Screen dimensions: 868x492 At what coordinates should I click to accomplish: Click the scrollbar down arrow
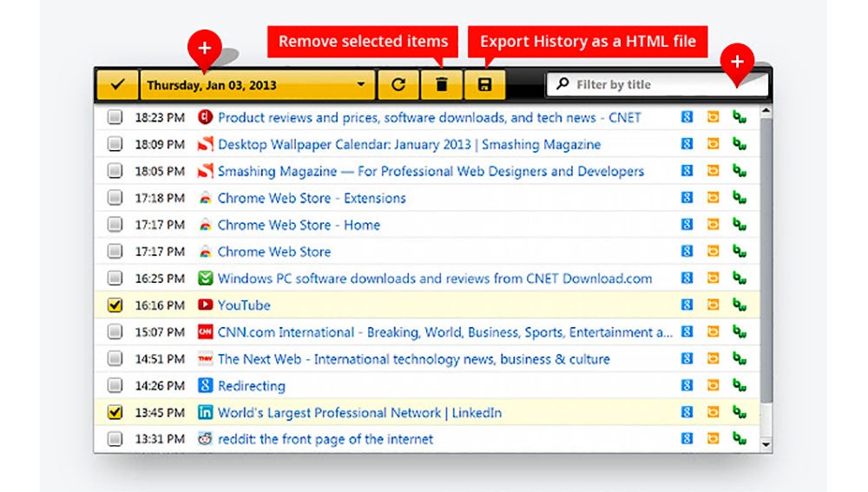pyautogui.click(x=766, y=444)
